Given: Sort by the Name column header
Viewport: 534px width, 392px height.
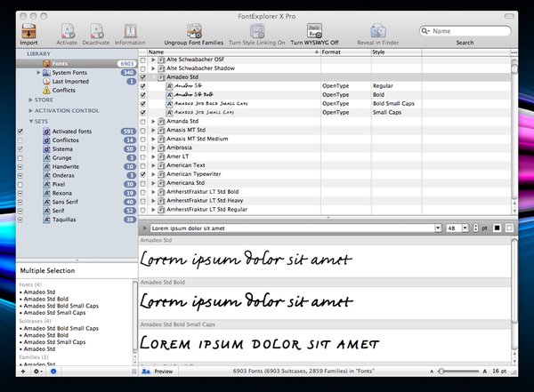Looking at the screenshot, I should pos(233,52).
